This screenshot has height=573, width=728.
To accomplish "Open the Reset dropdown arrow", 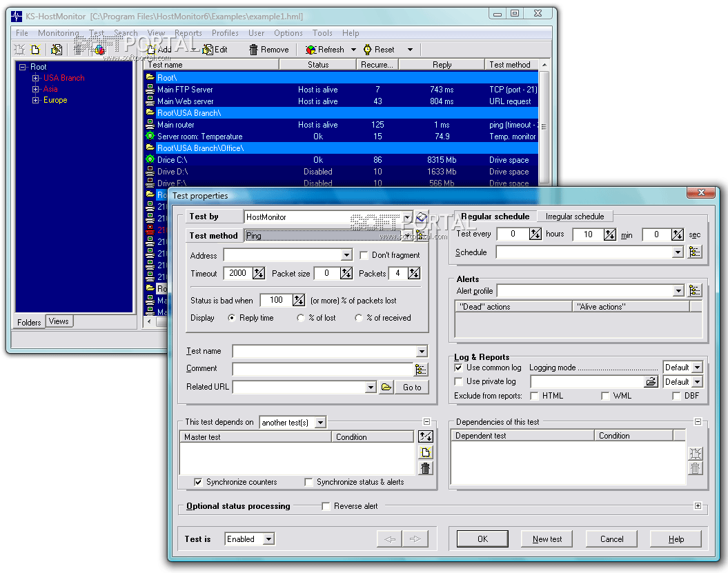I will (410, 49).
